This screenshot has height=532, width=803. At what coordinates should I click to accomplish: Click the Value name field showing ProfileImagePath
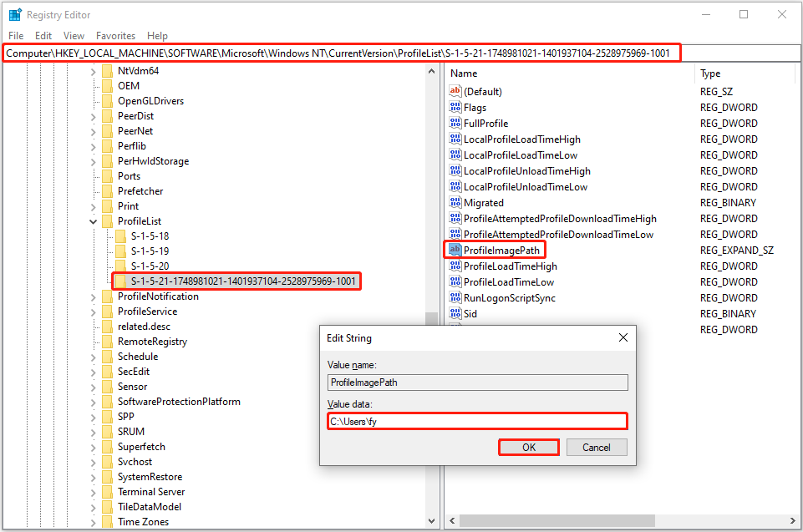point(477,383)
